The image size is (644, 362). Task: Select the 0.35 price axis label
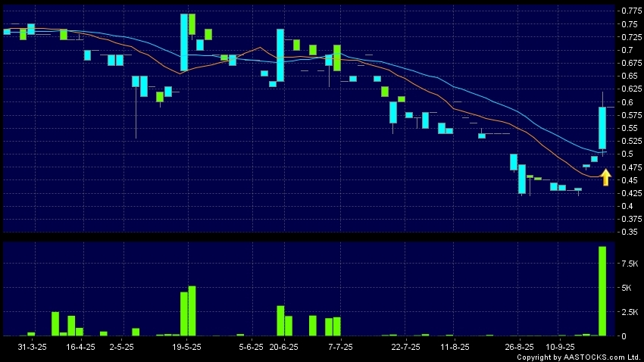tap(630, 232)
